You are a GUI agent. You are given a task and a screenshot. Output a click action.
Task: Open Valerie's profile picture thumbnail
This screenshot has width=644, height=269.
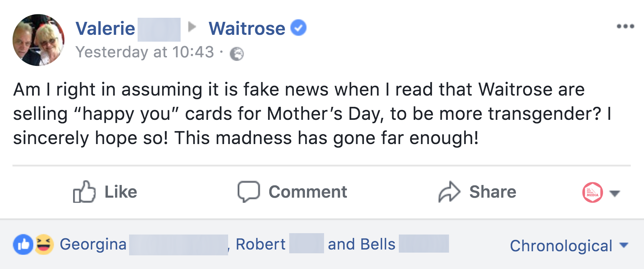(x=39, y=40)
